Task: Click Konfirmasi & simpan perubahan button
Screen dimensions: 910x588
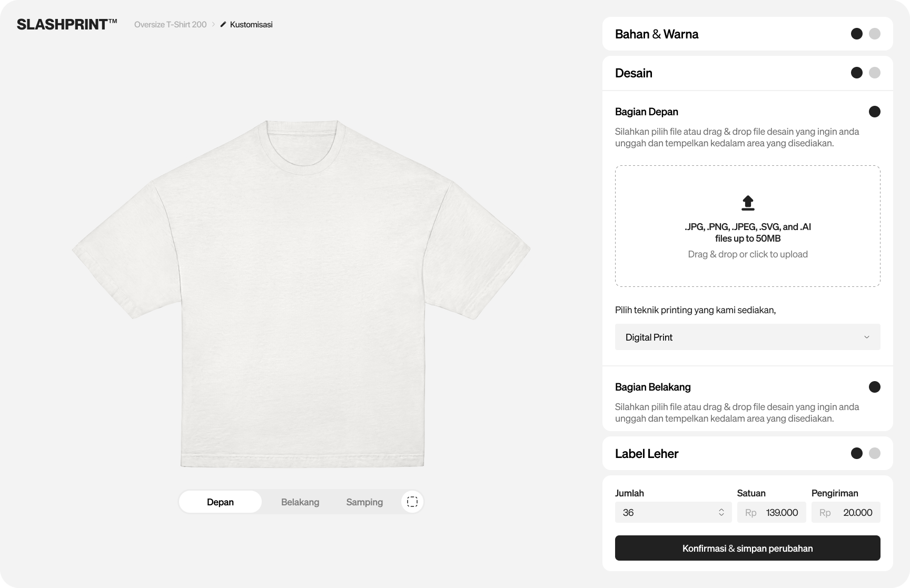Action: (747, 548)
